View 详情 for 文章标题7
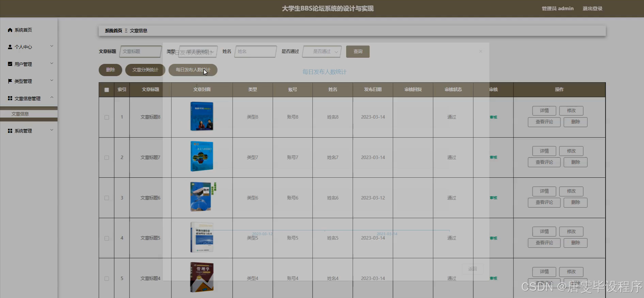The width and height of the screenshot is (644, 298). click(544, 151)
